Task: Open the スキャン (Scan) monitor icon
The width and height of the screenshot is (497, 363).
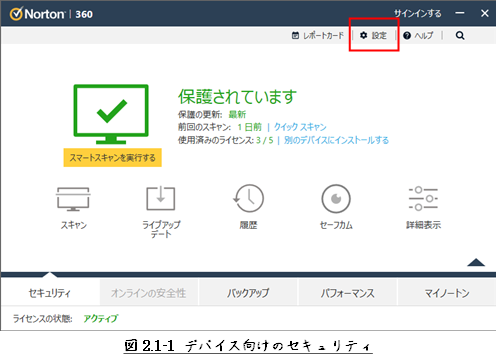Action: pos(73,199)
